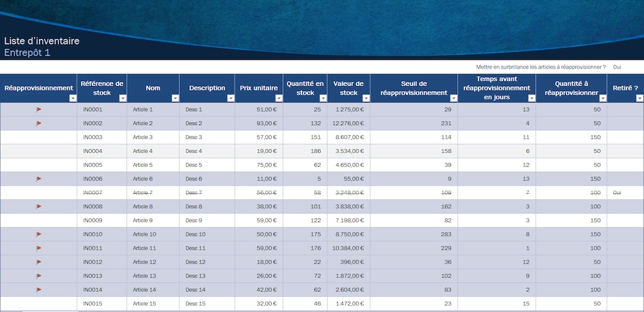This screenshot has width=644, height=312.
Task: Select the Seuil de réapprovisionnement header
Action: click(414, 88)
